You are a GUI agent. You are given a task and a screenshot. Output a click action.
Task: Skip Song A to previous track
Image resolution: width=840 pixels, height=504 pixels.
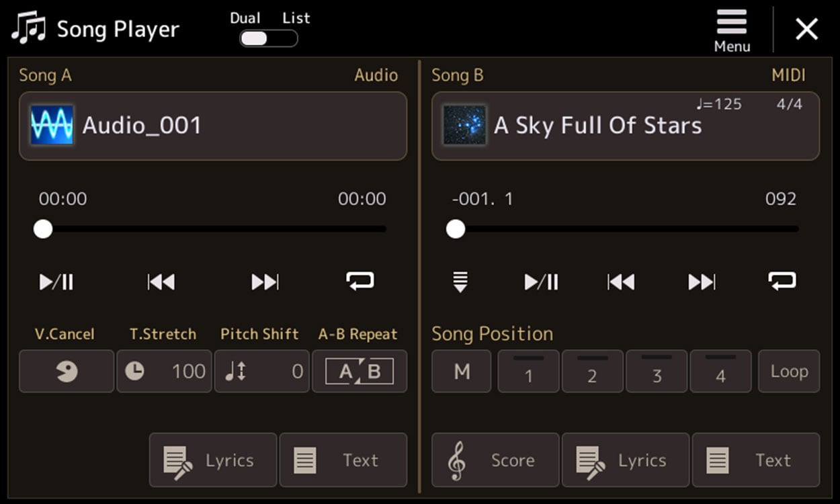(x=161, y=282)
